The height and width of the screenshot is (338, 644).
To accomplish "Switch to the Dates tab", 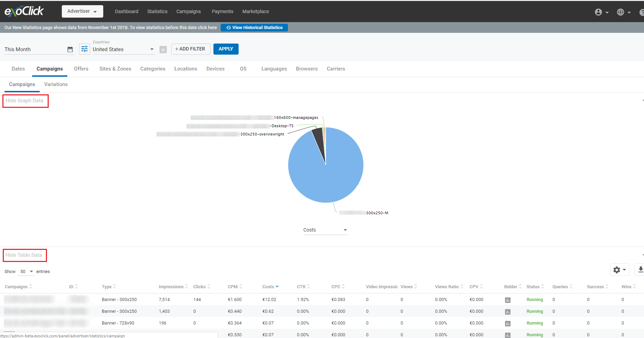I will click(18, 69).
